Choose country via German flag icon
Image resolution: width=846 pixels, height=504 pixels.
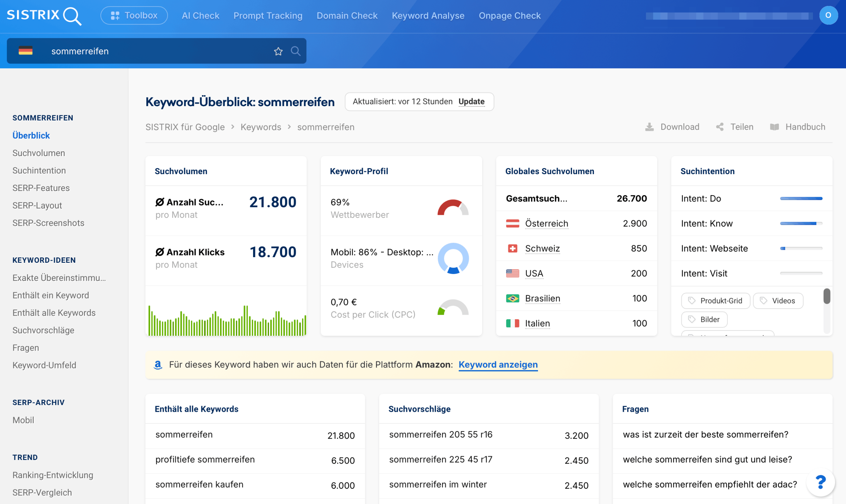(25, 51)
